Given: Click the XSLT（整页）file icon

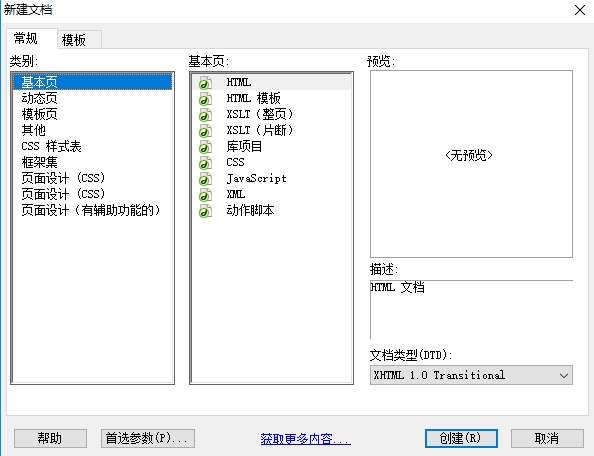Looking at the screenshot, I should click(x=205, y=115).
